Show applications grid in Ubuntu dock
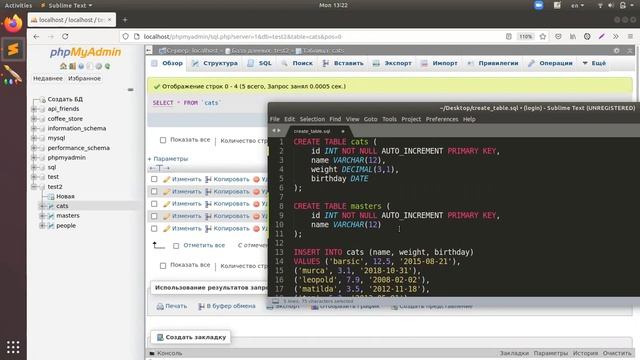Image resolution: width=640 pixels, height=360 pixels. [13, 347]
